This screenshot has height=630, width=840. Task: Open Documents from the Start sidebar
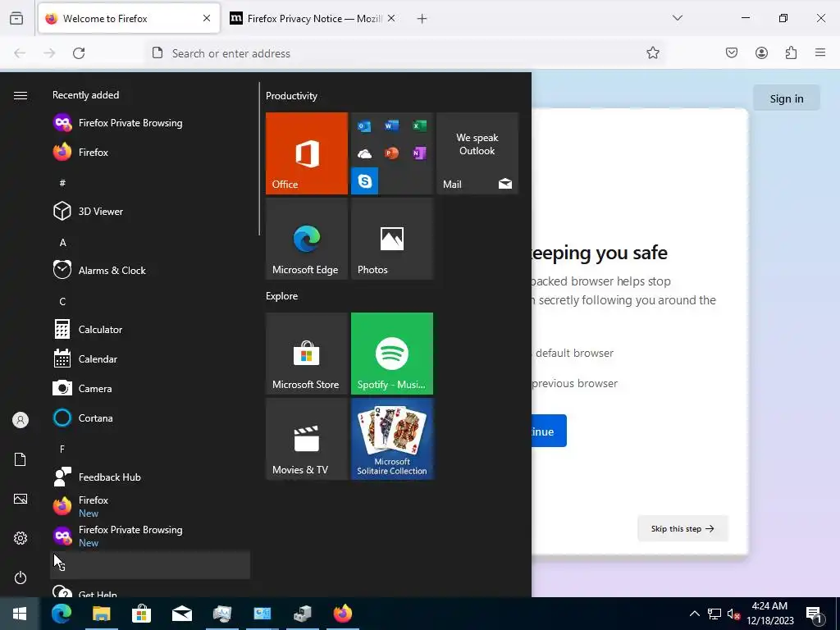[21, 459]
